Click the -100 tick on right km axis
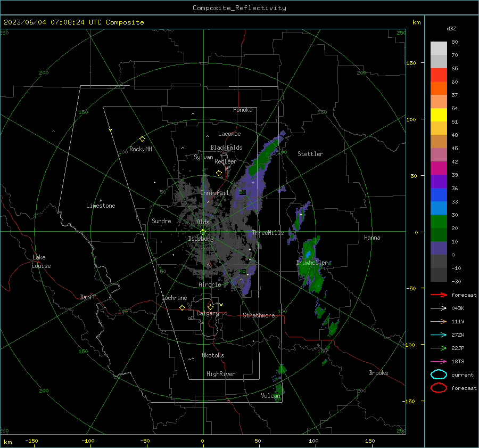This screenshot has height=448, width=479. click(x=408, y=345)
